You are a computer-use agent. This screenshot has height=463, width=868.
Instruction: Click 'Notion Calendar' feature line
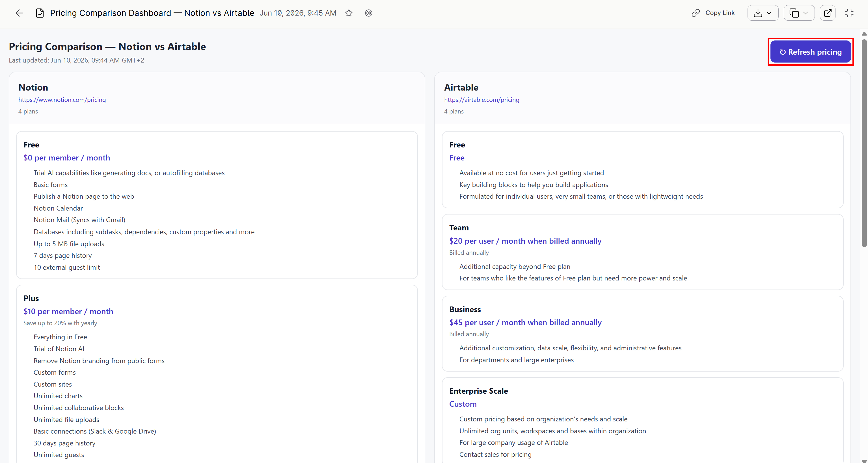[58, 208]
